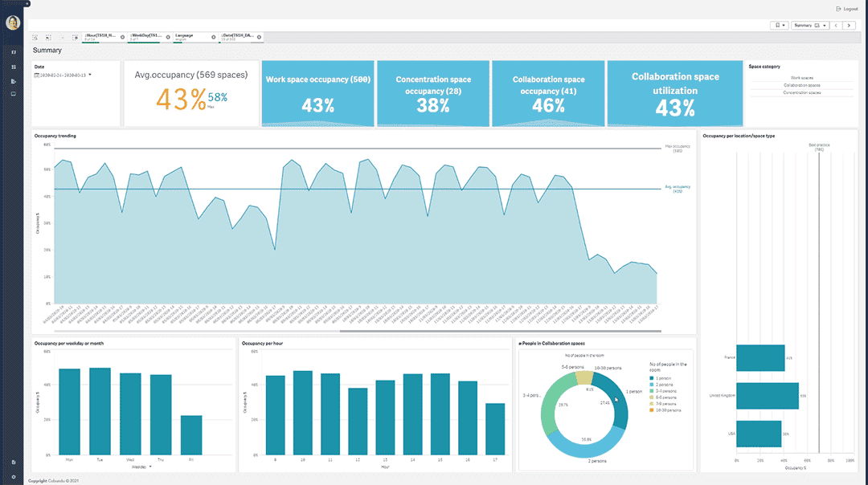Open the smart search selections tool
868x485 pixels.
(36, 37)
